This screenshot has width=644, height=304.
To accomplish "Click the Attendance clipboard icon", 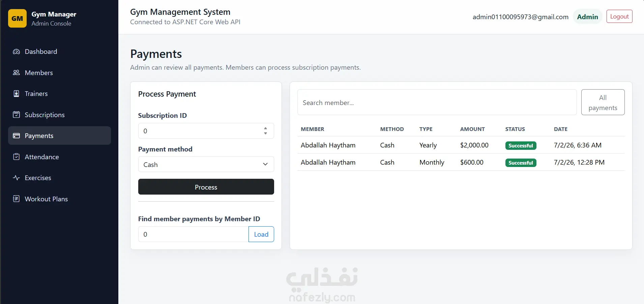I will tap(16, 157).
